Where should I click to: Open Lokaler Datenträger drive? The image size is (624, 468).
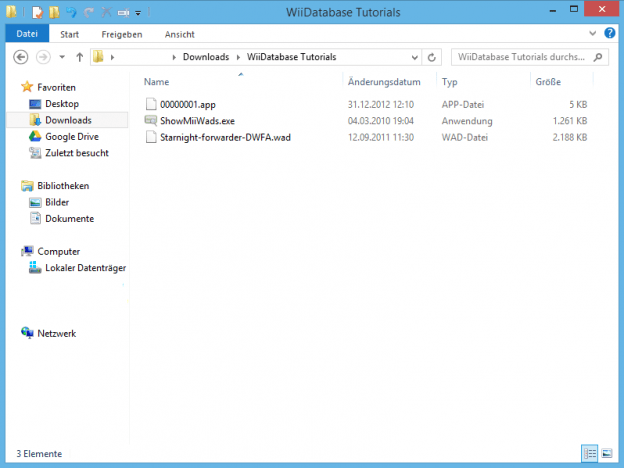(x=86, y=268)
